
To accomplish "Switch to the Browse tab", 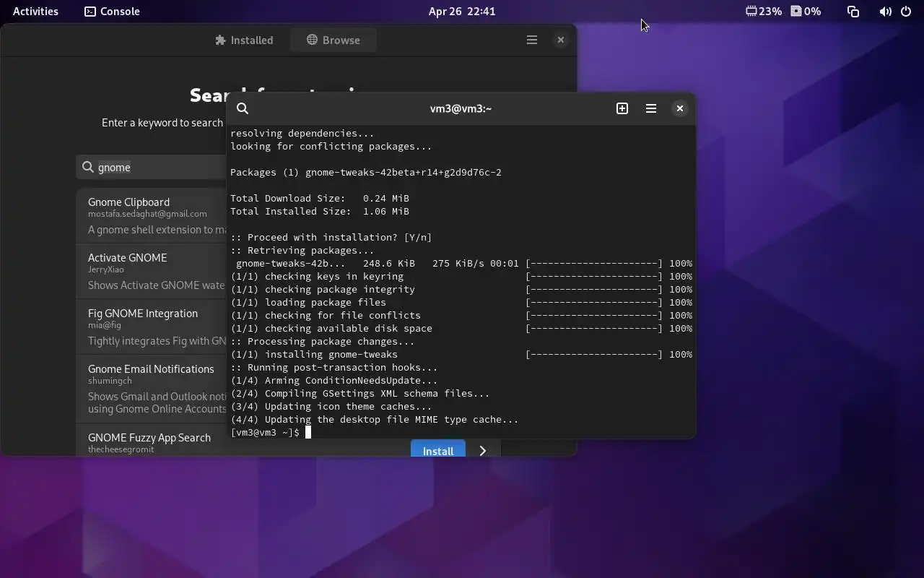I will click(334, 40).
